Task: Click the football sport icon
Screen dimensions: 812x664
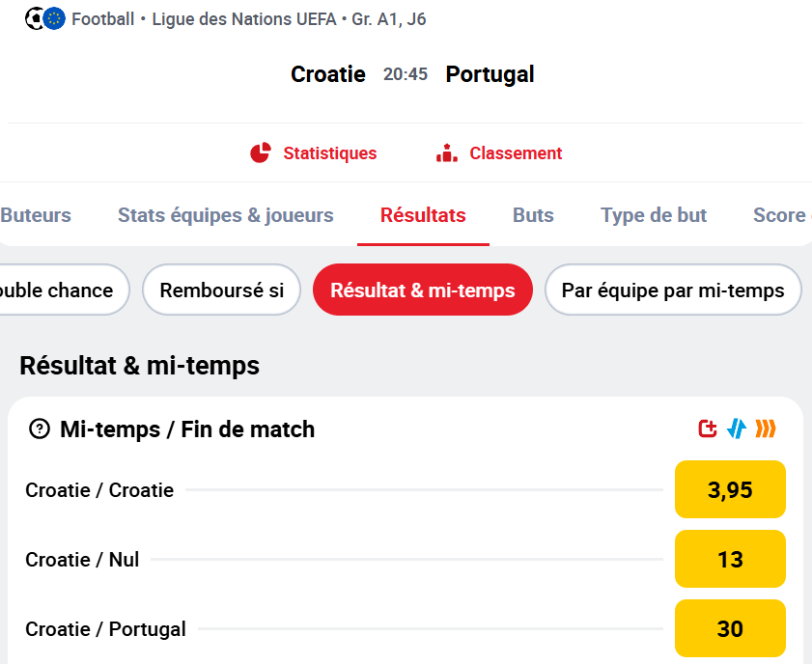Action: [34, 19]
